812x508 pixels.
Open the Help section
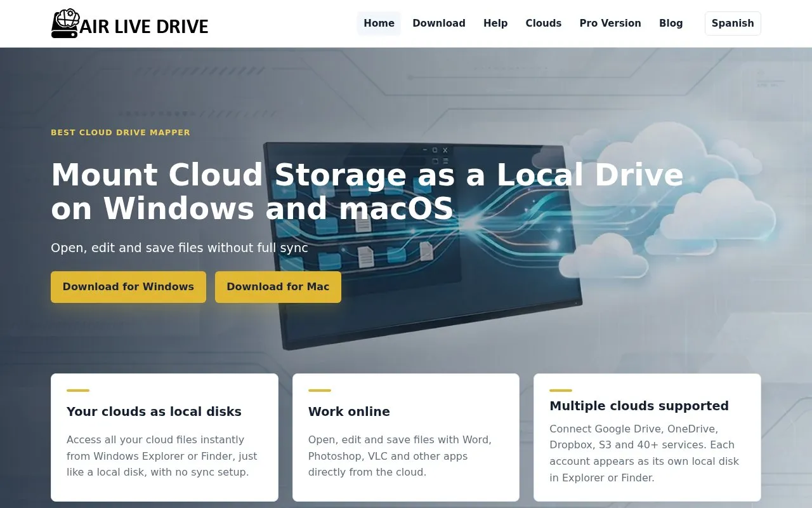[495, 23]
